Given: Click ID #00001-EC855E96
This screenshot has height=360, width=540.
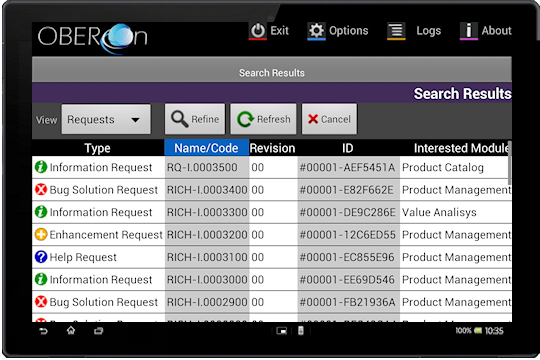Looking at the screenshot, I should tap(347, 257).
